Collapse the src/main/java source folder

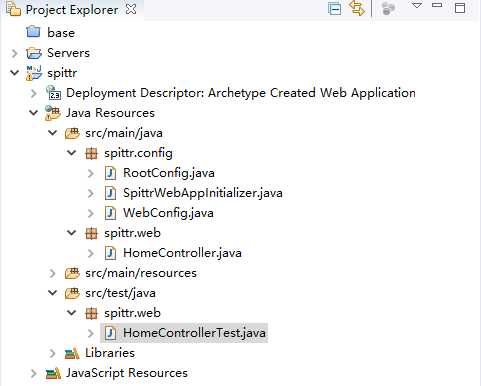tap(53, 132)
